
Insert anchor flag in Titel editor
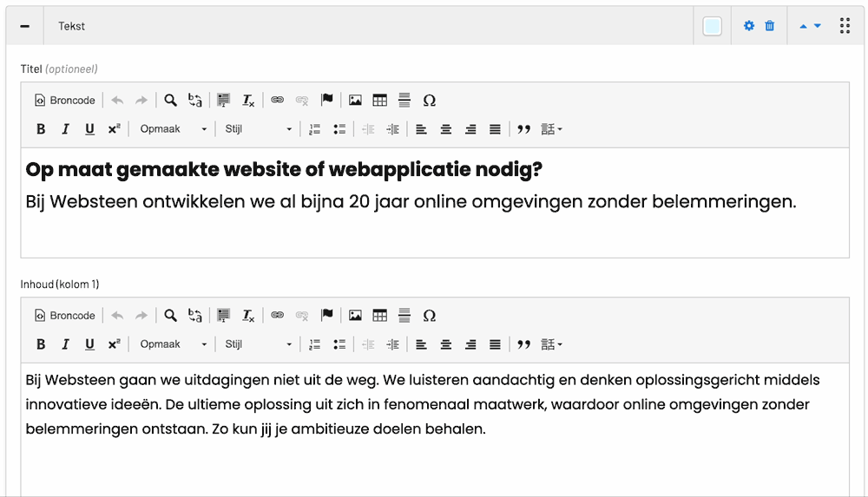click(x=326, y=100)
